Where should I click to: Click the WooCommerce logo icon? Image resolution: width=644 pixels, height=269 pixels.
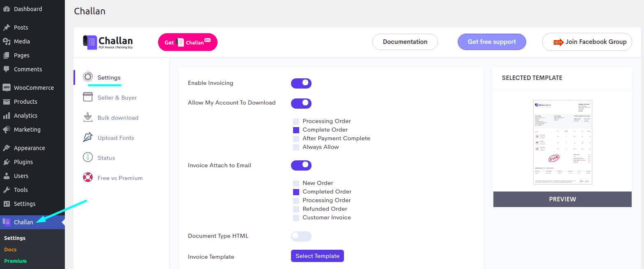click(7, 88)
